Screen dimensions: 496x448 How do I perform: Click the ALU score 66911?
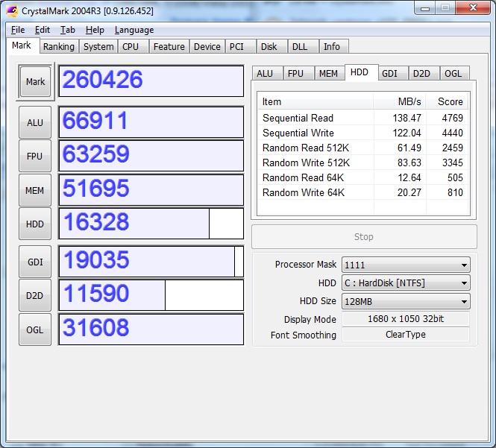click(151, 122)
